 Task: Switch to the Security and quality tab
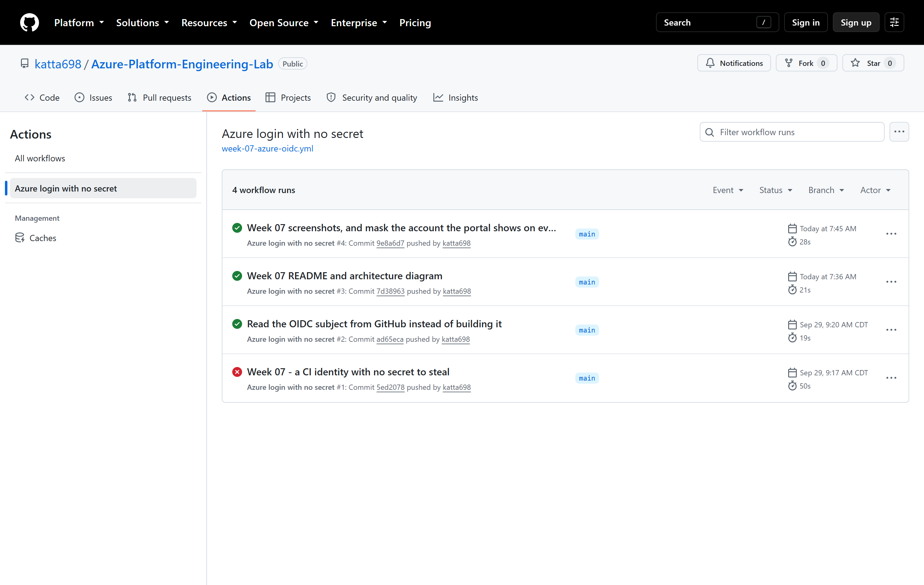click(372, 97)
